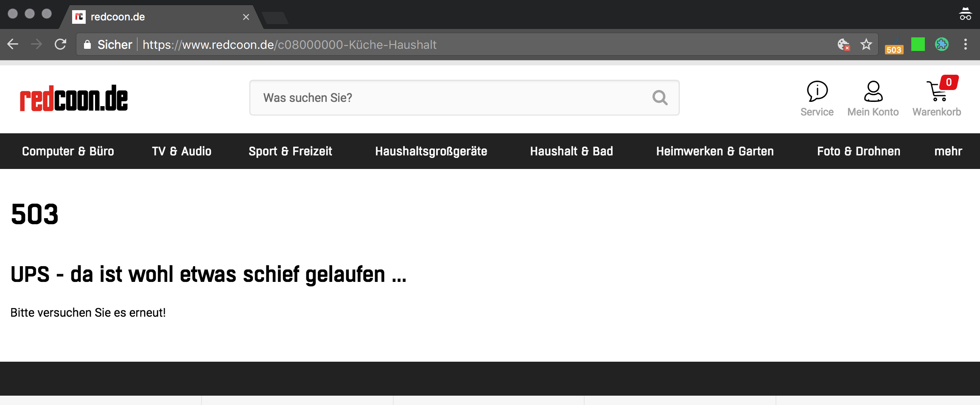Open the Service speech bubble icon
This screenshot has width=980, height=405.
(x=817, y=91)
